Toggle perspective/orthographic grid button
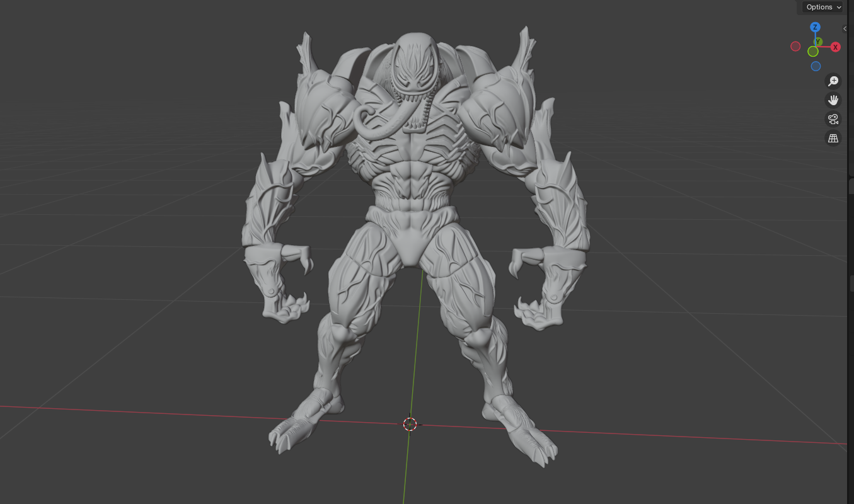This screenshot has width=854, height=504. 833,138
